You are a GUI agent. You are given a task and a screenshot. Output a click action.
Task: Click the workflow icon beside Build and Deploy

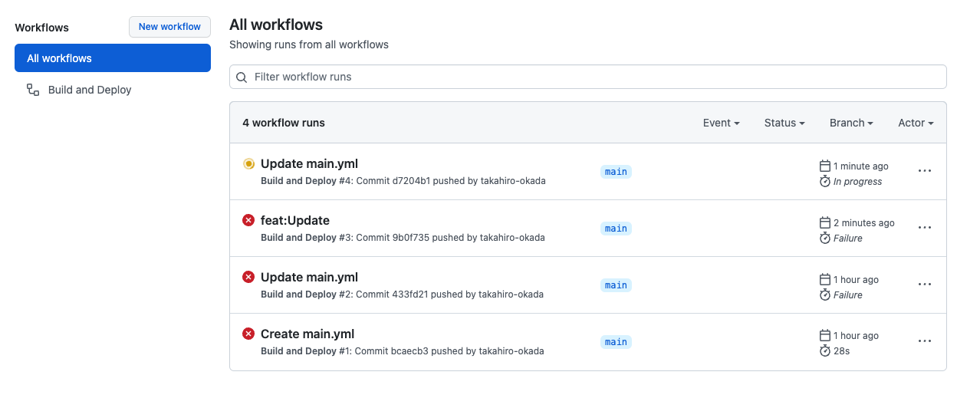click(x=33, y=90)
